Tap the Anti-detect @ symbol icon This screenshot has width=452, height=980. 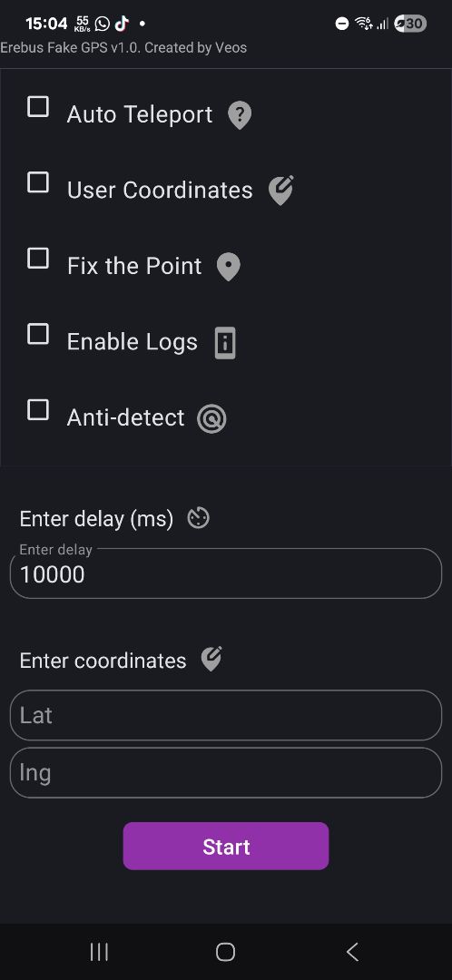point(211,418)
